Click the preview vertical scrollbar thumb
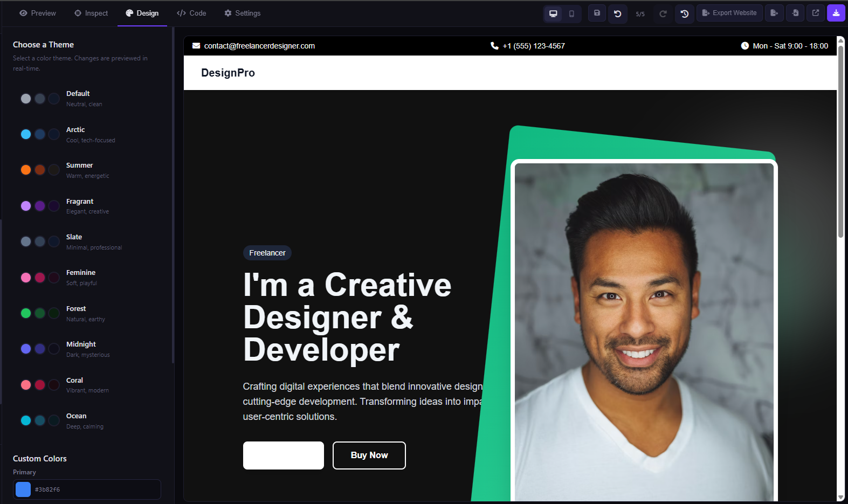848x504 pixels. click(840, 141)
